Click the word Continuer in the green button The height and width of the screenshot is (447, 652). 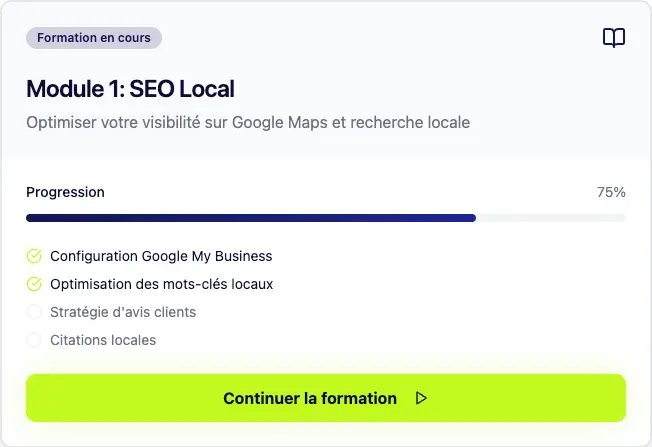click(x=261, y=398)
